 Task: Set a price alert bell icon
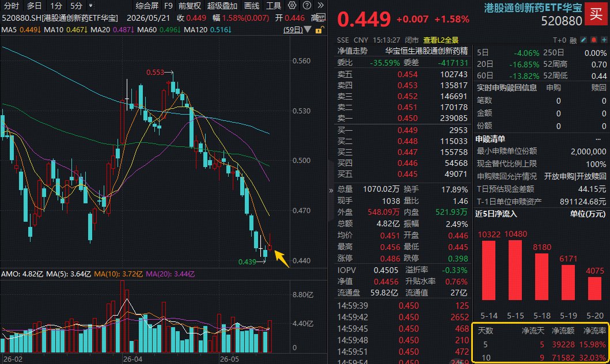coord(594,40)
